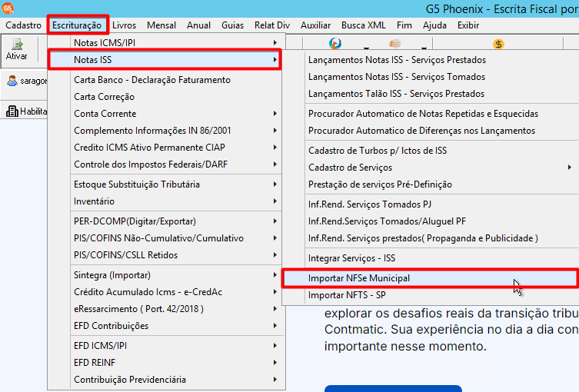Open the Busca XML menu
The width and height of the screenshot is (579, 392).
tap(364, 25)
